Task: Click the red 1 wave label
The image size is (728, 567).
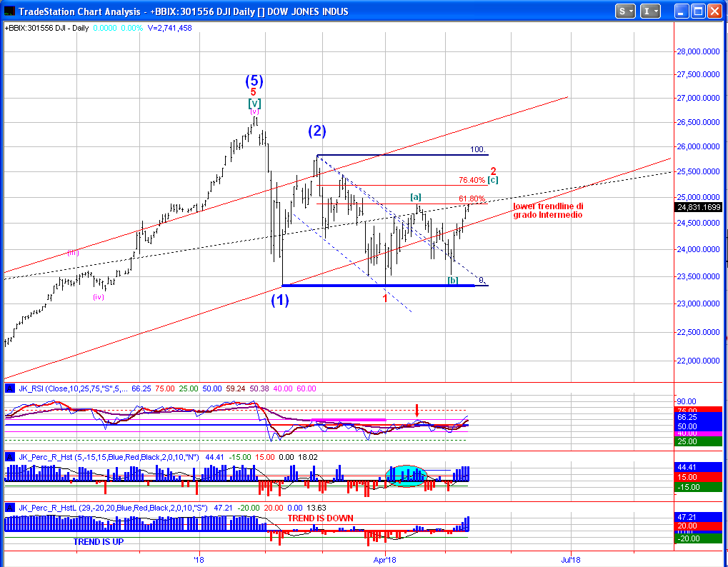Action: point(385,298)
